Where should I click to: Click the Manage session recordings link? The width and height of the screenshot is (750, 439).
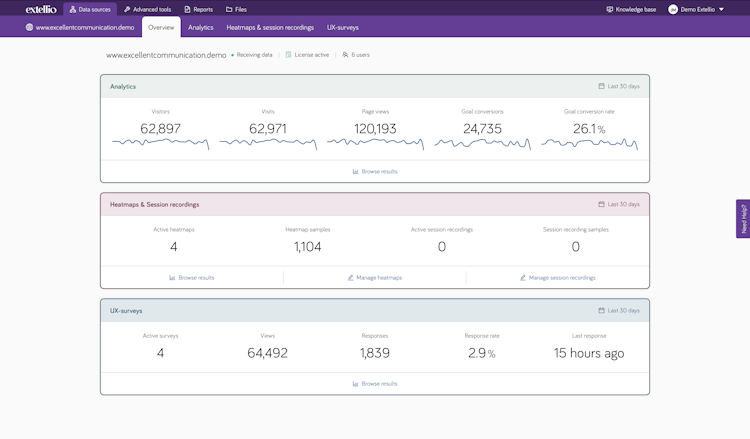click(x=561, y=278)
